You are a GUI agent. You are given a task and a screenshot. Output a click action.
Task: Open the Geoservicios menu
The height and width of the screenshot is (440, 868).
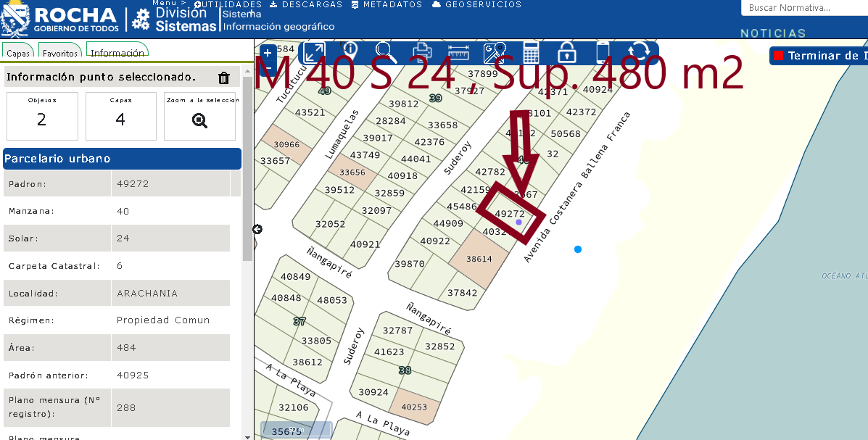pyautogui.click(x=476, y=4)
